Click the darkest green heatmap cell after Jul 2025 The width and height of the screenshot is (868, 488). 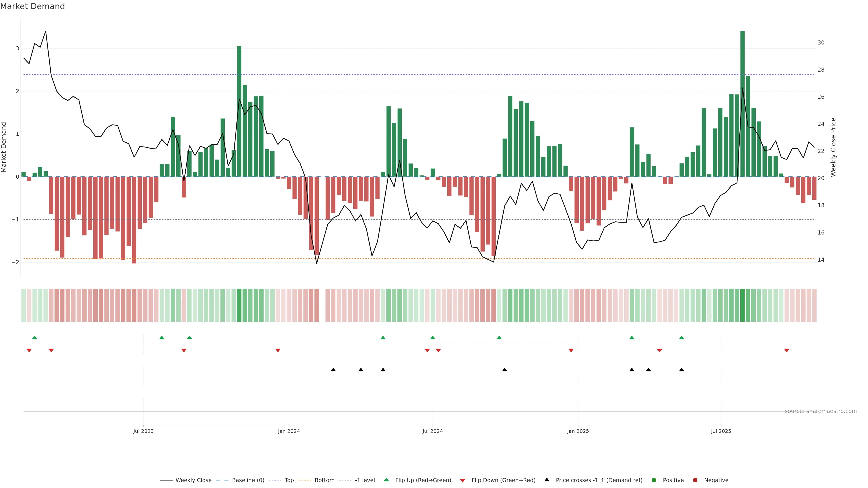tap(742, 305)
